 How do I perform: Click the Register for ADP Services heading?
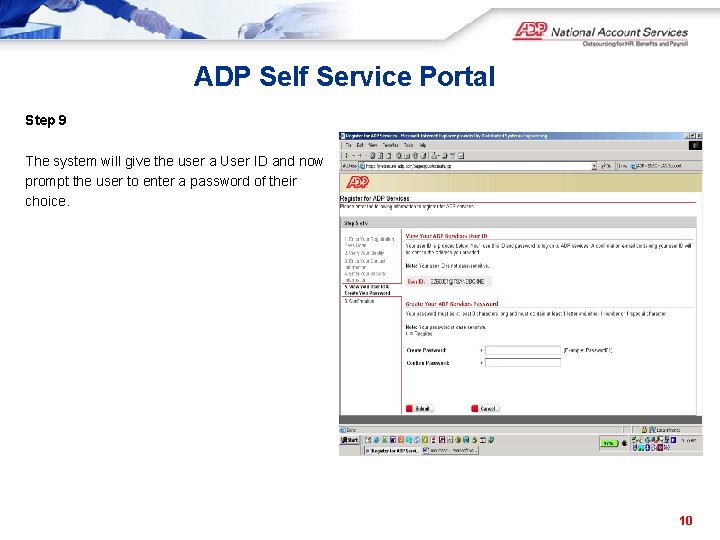point(374,198)
